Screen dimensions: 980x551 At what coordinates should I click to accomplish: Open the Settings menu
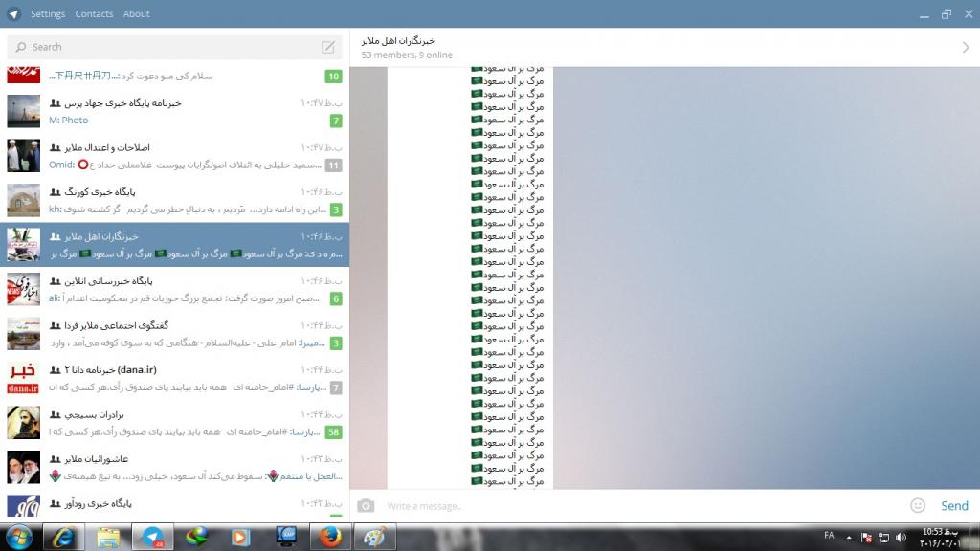click(48, 14)
